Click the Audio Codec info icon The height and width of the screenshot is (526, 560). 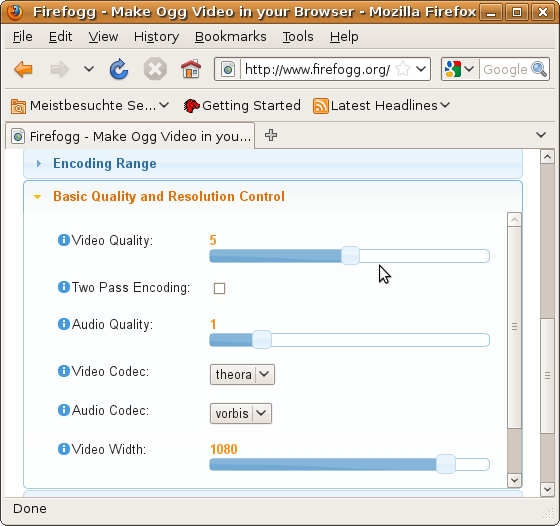[x=64, y=410]
